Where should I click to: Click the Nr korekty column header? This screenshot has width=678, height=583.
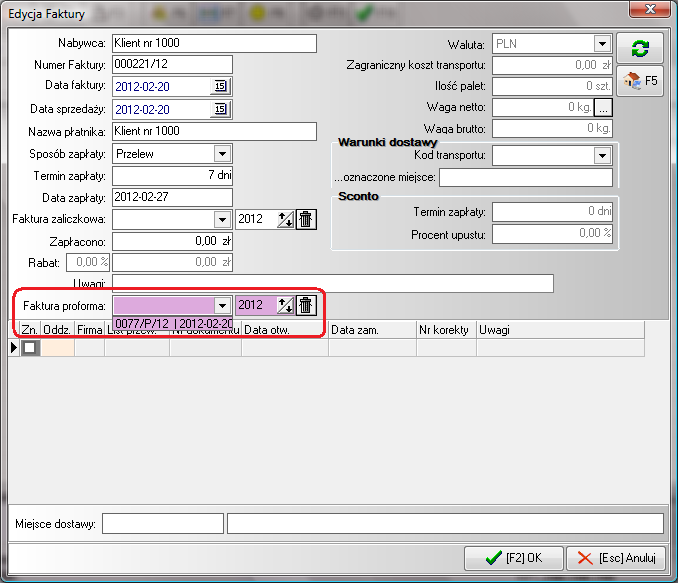point(444,329)
